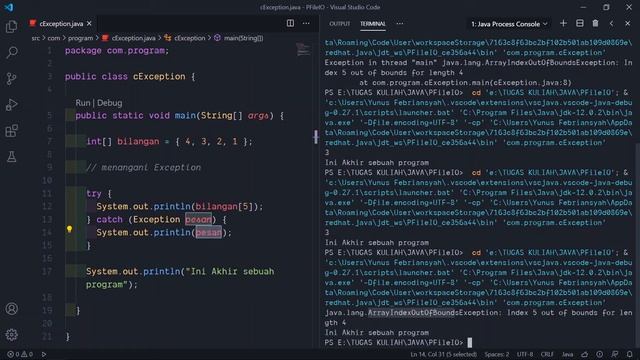Open the Explorer view in activity bar
The height and width of the screenshot is (360, 640).
(x=11, y=27)
